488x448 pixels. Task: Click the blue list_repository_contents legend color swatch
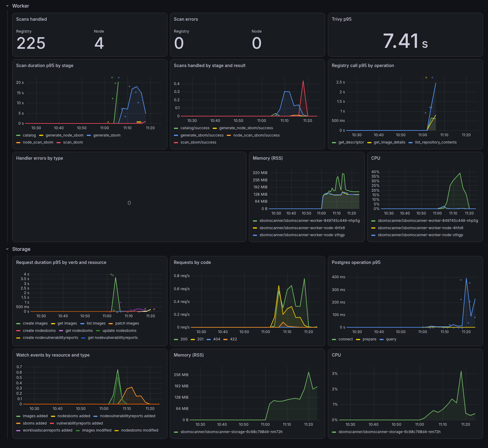[x=411, y=142]
